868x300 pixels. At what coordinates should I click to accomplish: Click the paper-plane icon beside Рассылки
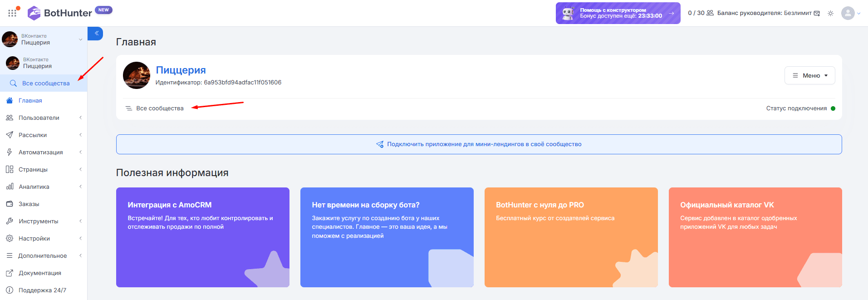coord(10,135)
